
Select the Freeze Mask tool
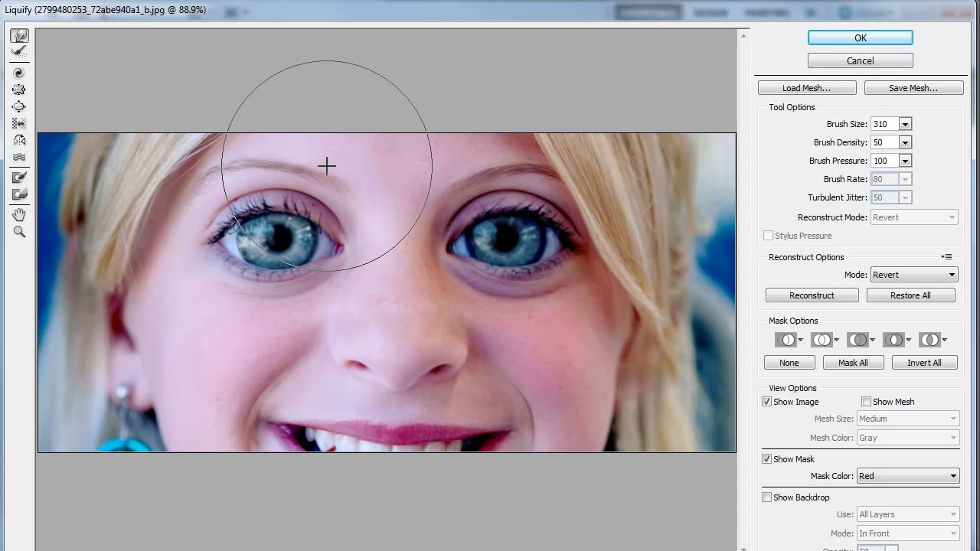[x=20, y=178]
